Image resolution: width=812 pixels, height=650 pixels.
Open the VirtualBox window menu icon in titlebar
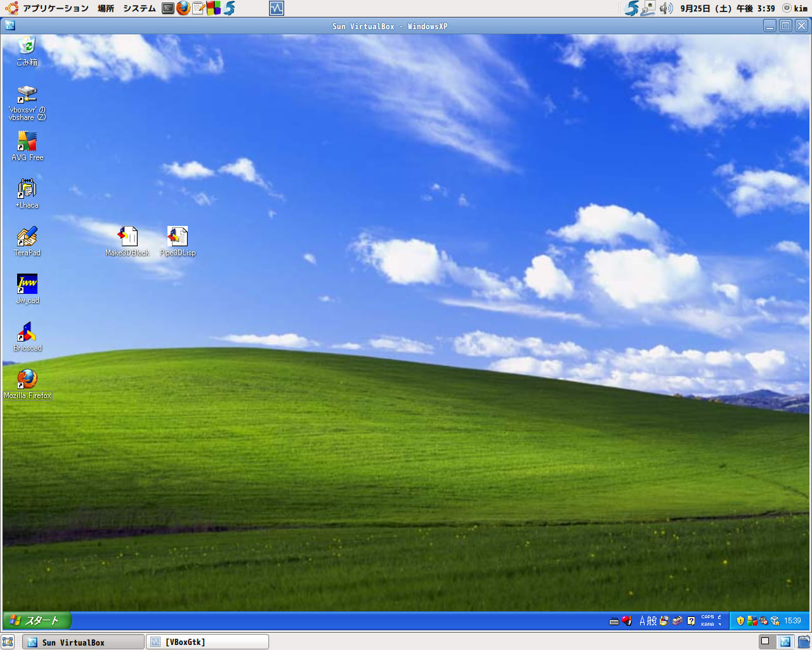pyautogui.click(x=10, y=26)
